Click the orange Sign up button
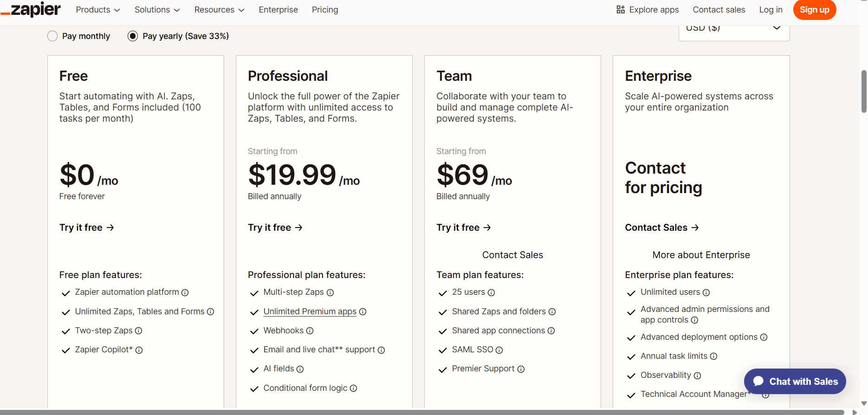The height and width of the screenshot is (415, 868). coord(815,10)
